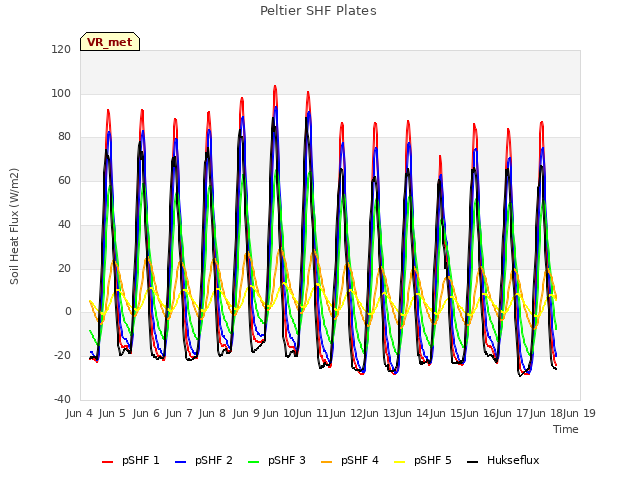640x480 pixels.
Task: Click the red pSHF 1 legend swatch
Action: pos(107,462)
